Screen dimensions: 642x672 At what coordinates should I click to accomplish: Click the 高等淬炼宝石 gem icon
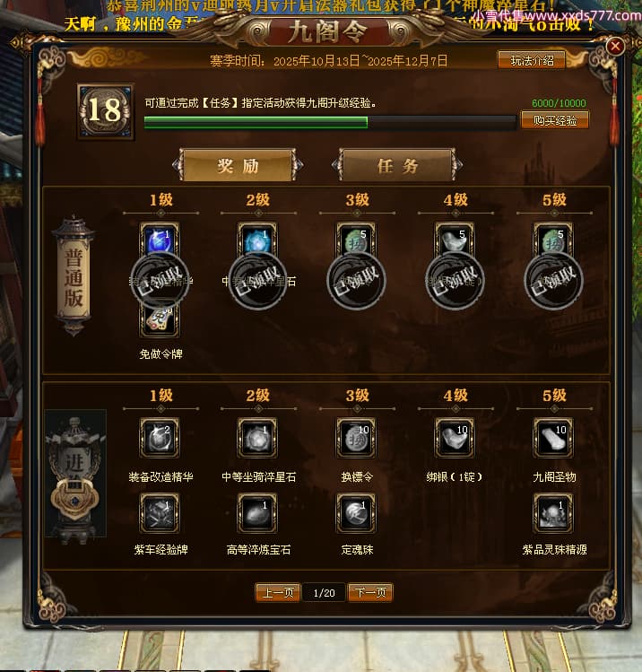[257, 513]
